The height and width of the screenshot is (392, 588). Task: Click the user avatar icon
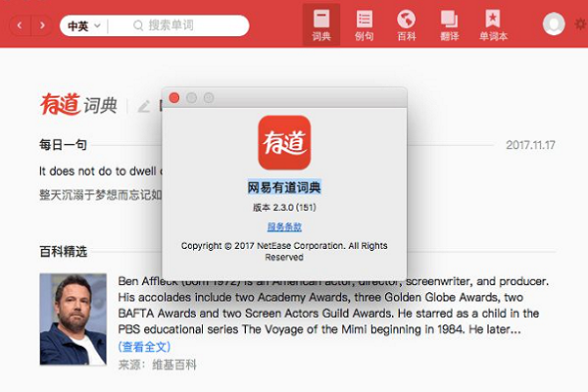(x=554, y=24)
